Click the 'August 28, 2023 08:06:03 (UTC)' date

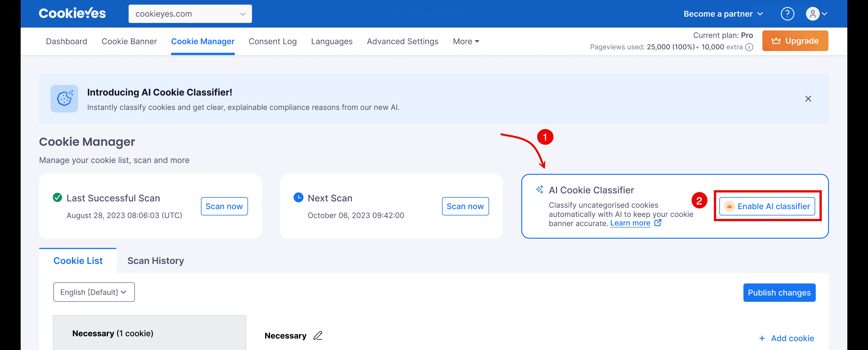click(x=124, y=215)
